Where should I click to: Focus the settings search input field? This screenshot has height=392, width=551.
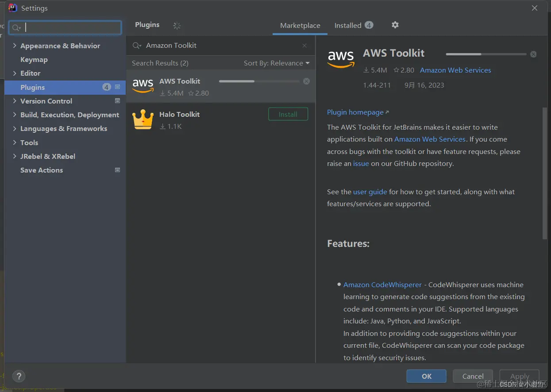coord(65,27)
